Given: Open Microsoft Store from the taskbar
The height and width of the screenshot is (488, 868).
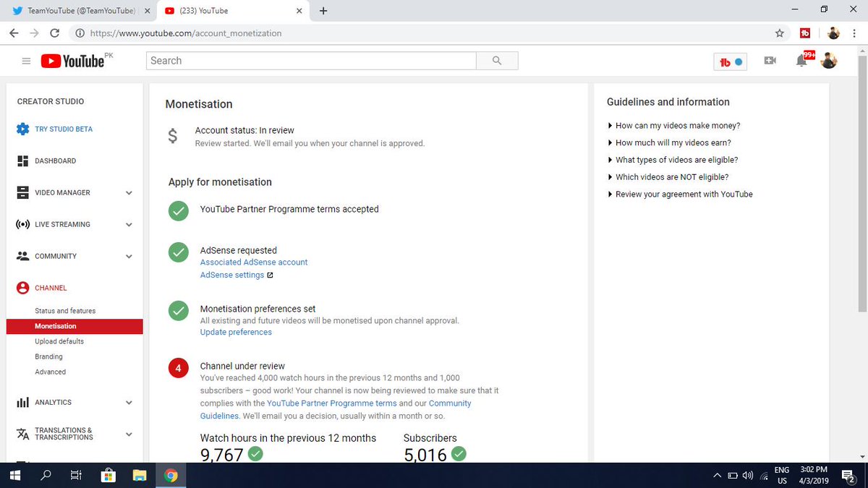Looking at the screenshot, I should (109, 475).
